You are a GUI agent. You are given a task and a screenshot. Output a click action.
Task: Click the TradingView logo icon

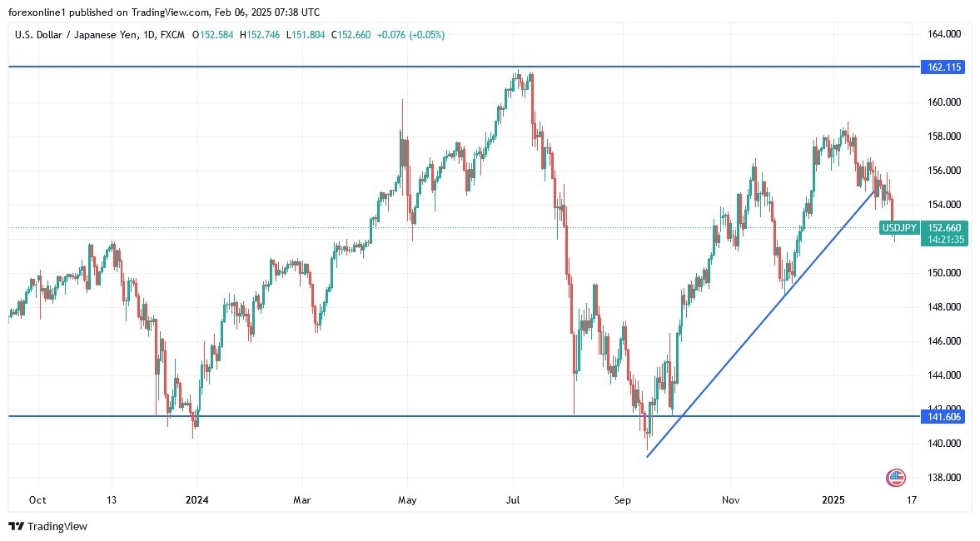16,526
